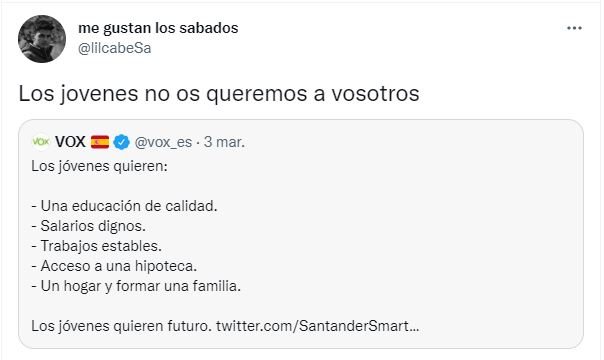
Task: Click the tweet author's profile picture
Action: 42,39
